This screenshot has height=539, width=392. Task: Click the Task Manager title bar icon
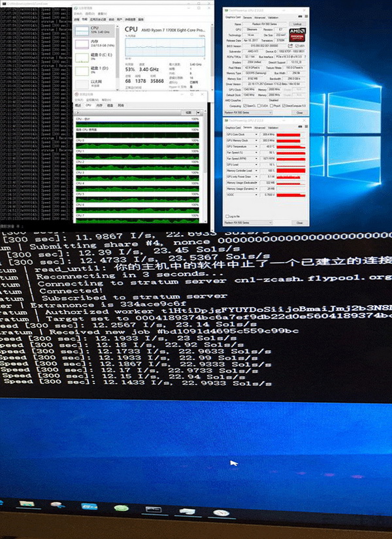click(x=76, y=8)
